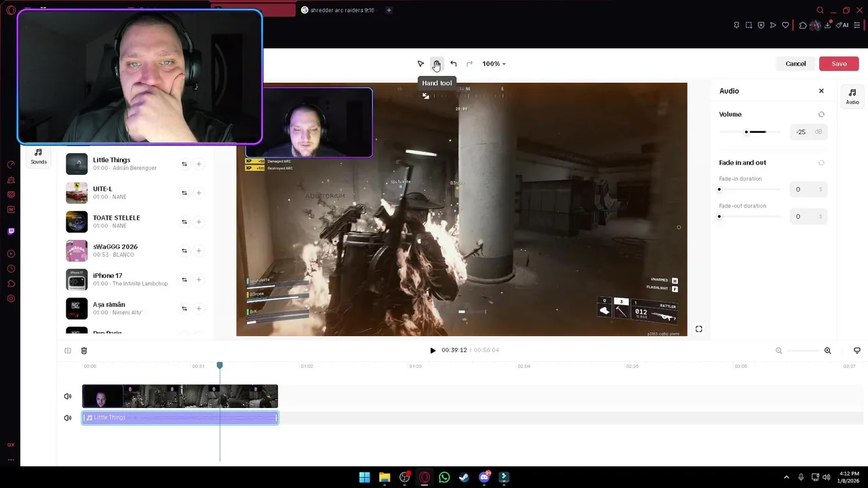Activate the Hand tool
This screenshot has width=868, height=488.
pos(437,64)
